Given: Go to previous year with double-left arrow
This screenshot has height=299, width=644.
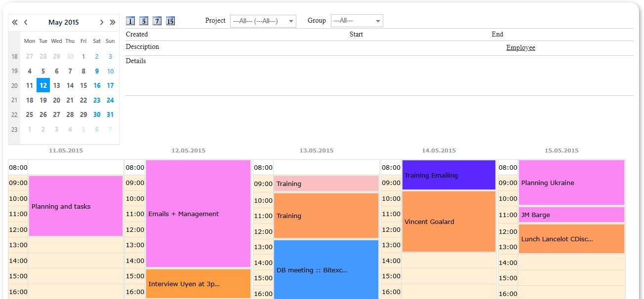Looking at the screenshot, I should point(15,22).
